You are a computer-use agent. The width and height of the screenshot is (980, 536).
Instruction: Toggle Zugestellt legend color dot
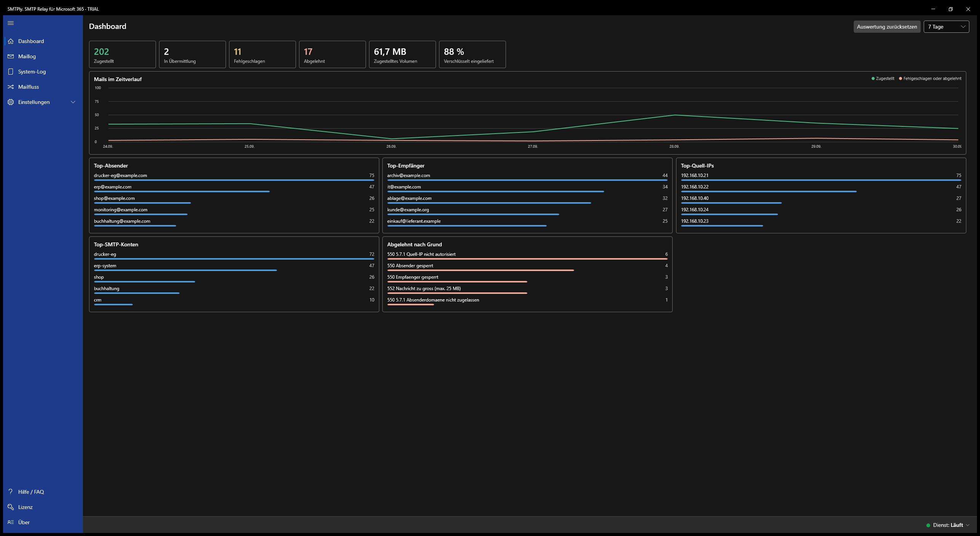[x=873, y=78]
